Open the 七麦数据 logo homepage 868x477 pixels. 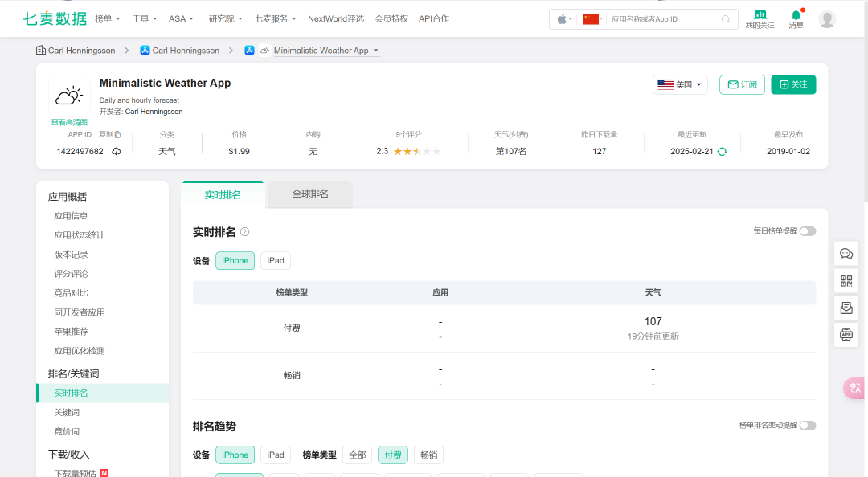(x=55, y=18)
